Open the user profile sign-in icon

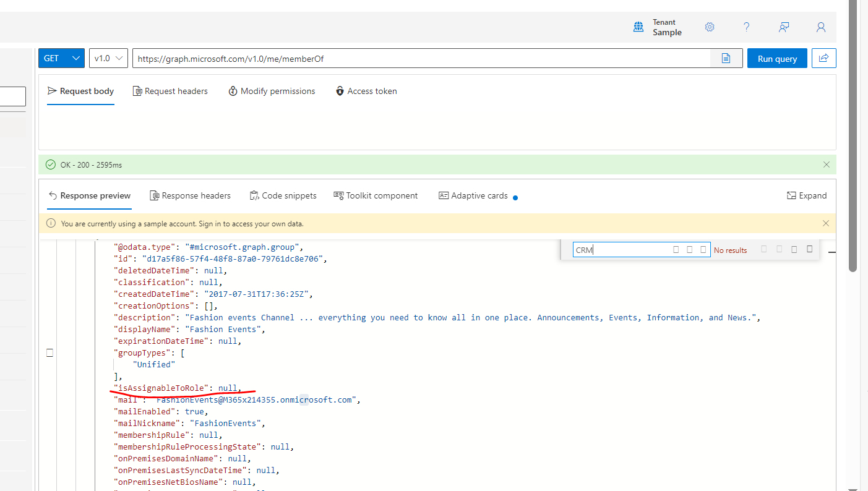click(821, 27)
